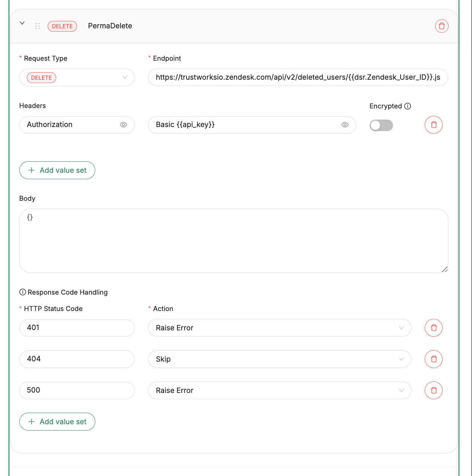Click the PermaDelete step title
The image size is (472, 476).
[110, 26]
